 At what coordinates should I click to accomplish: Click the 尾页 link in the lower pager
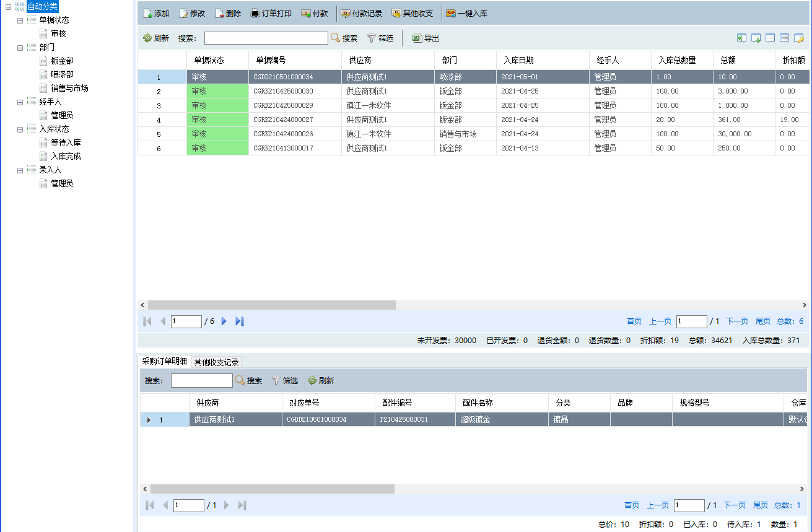point(760,505)
